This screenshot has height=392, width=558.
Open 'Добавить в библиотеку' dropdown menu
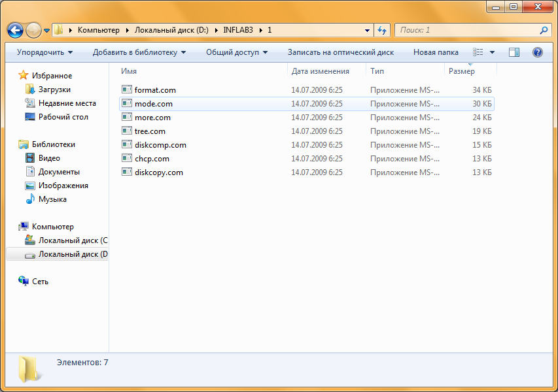point(139,52)
